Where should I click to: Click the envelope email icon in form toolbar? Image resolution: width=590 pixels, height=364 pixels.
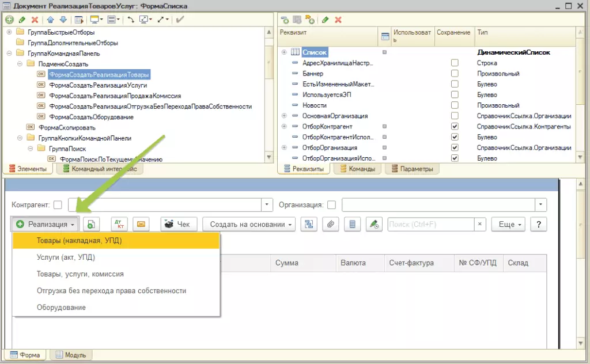(141, 224)
